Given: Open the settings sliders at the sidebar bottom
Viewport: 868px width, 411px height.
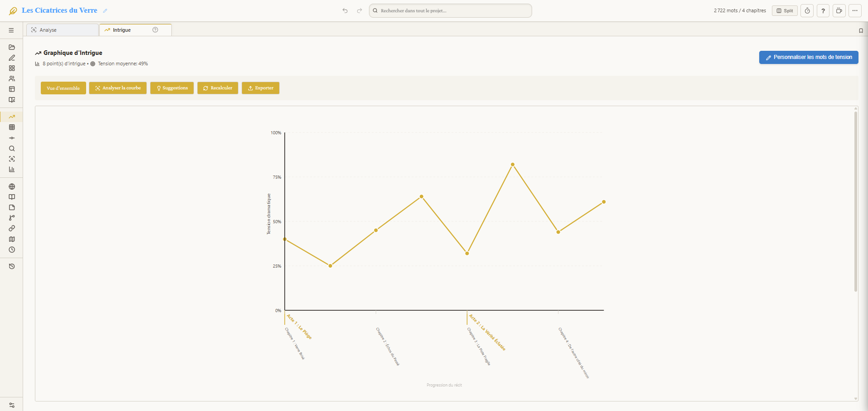Looking at the screenshot, I should [12, 405].
